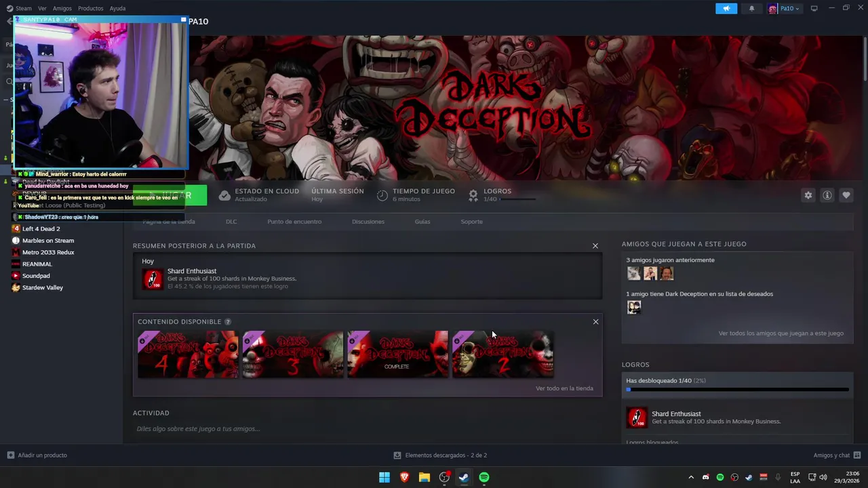Open Dark Deception Chapter 4 DLC thumbnail
Viewport: 868px width, 488px height.
point(188,354)
